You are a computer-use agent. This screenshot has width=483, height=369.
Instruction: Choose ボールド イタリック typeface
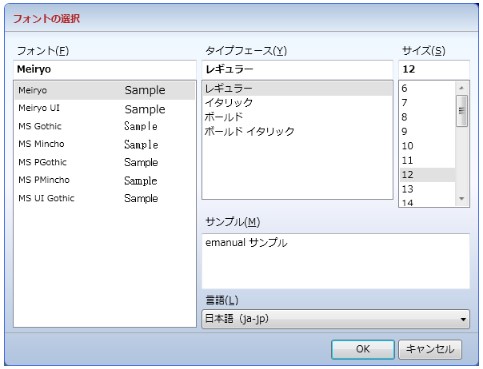point(297,131)
